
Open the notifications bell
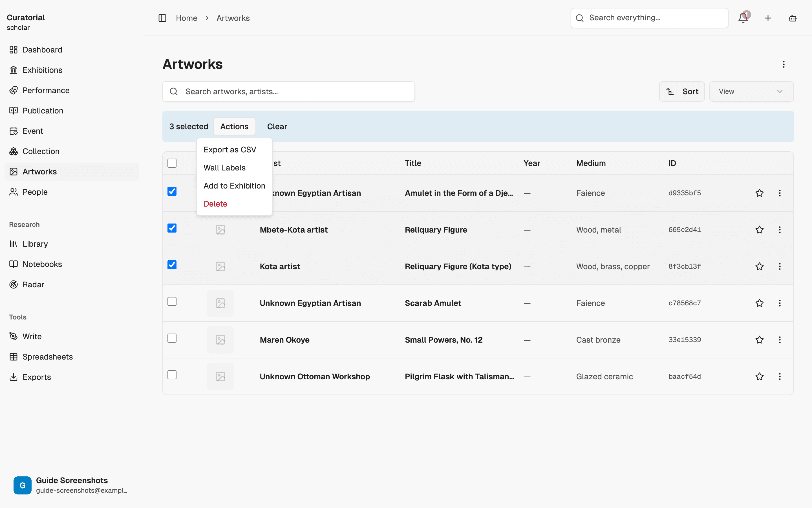tap(743, 18)
